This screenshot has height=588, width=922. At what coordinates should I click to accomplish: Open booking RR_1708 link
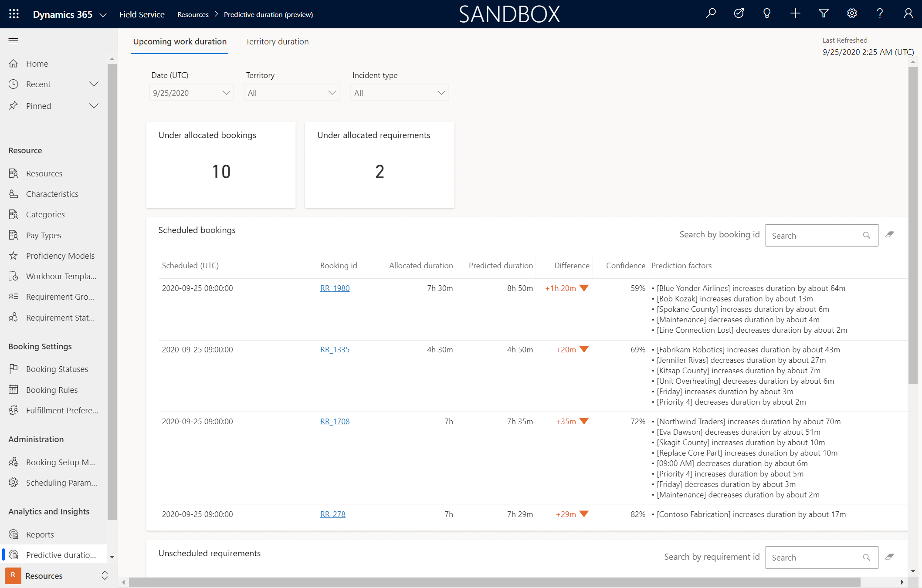pyautogui.click(x=335, y=422)
